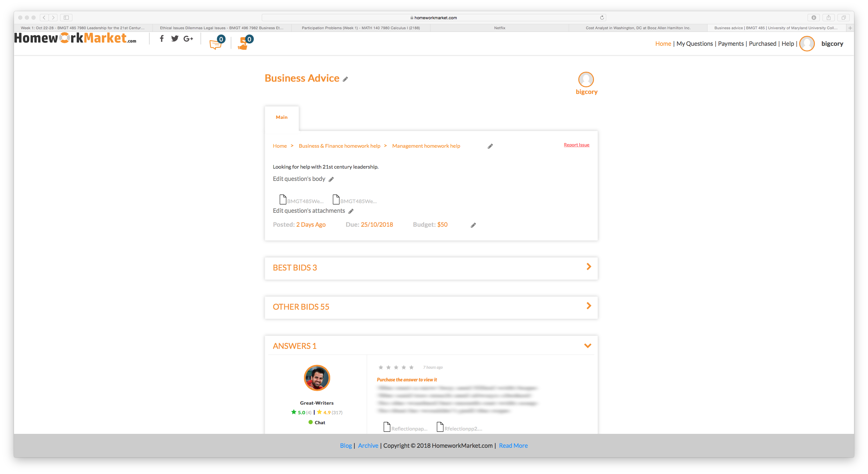Viewport: 868px width, 474px height.
Task: Open Management homework help breadcrumb
Action: coord(426,146)
